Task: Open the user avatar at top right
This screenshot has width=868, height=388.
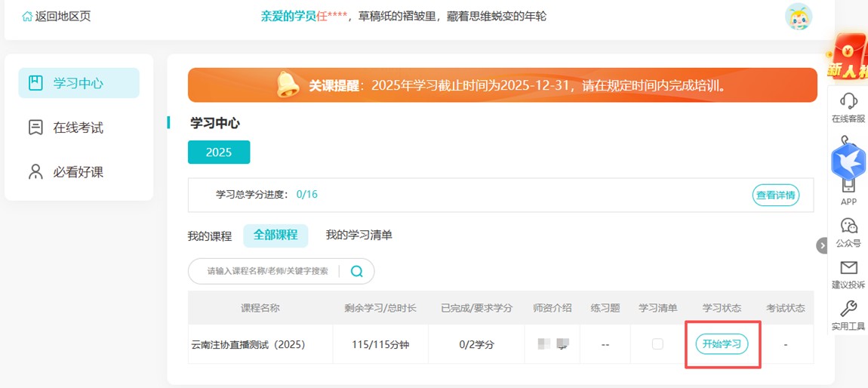Action: click(x=799, y=17)
